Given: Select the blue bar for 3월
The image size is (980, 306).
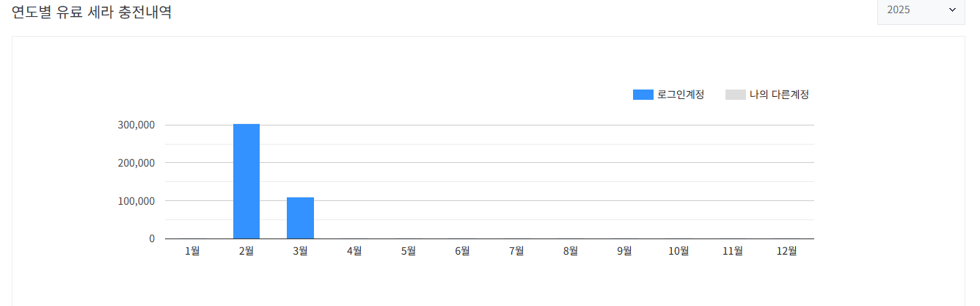Looking at the screenshot, I should click(300, 218).
